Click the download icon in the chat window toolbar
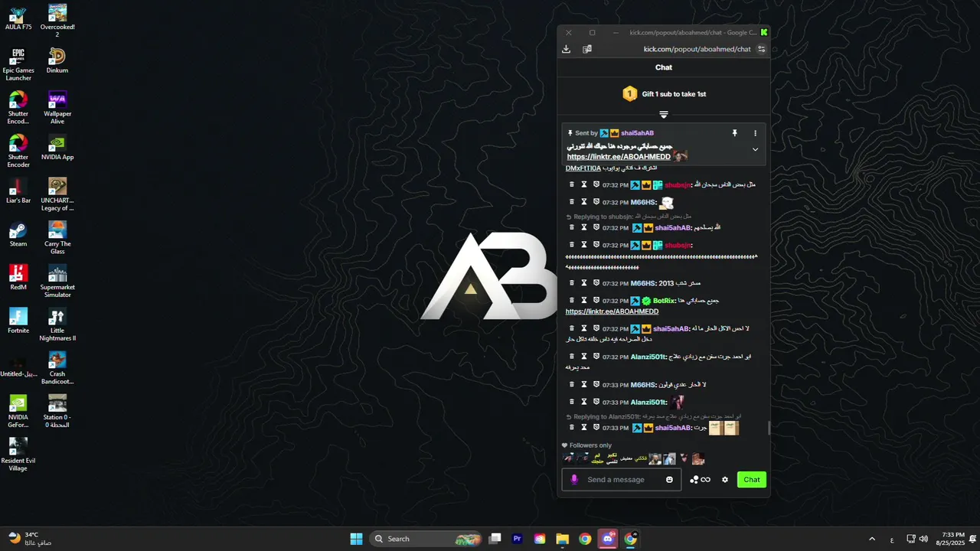This screenshot has height=551, width=980. tap(566, 49)
